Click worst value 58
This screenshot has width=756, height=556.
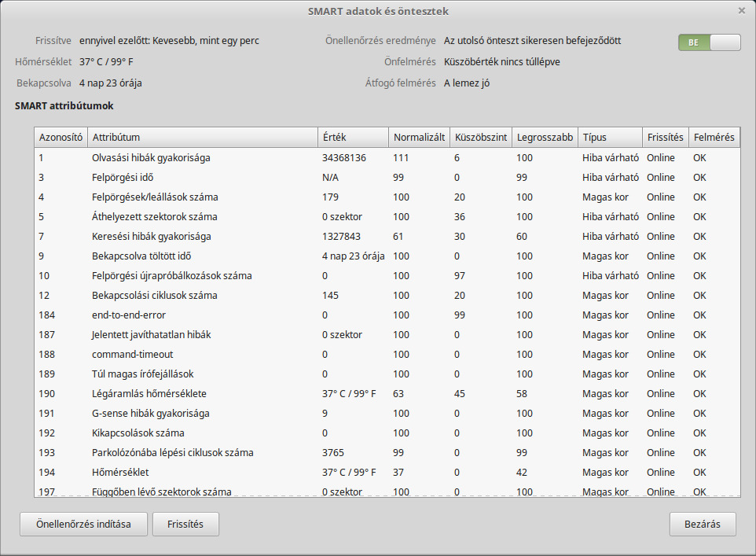522,394
